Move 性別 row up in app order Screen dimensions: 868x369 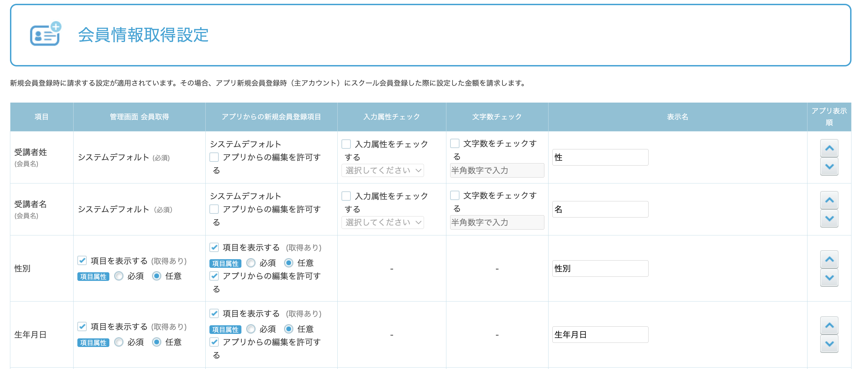[829, 260]
